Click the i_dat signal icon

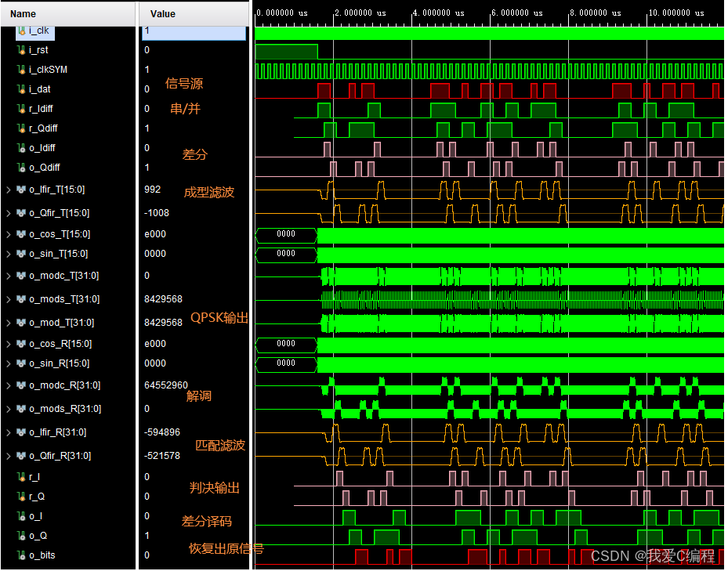pos(21,89)
